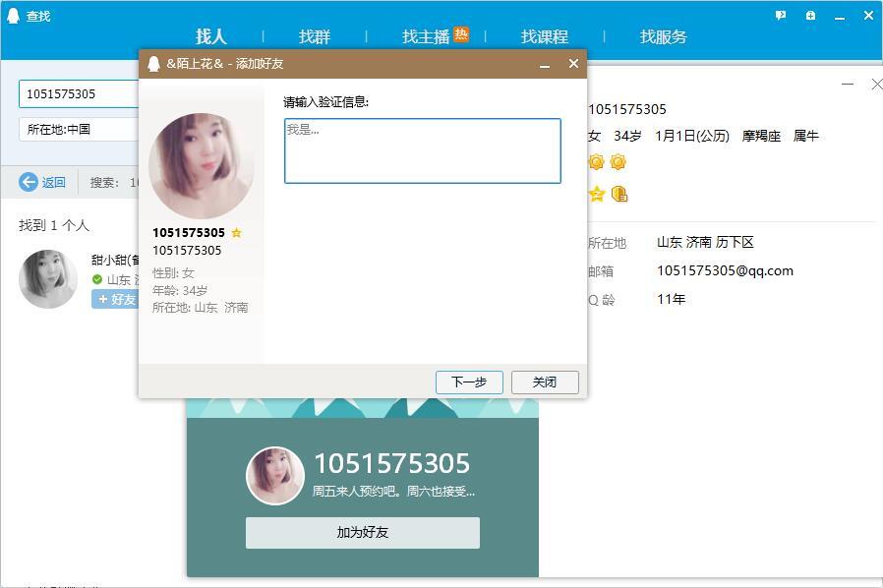Image resolution: width=883 pixels, height=588 pixels.
Task: Switch to the 找人 tab
Action: coord(211,36)
